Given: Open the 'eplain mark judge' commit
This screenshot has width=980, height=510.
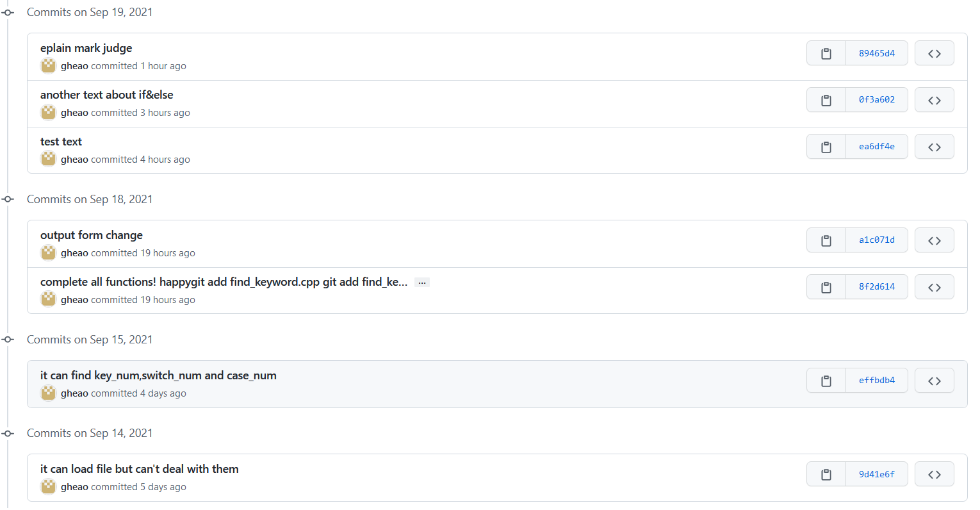Looking at the screenshot, I should 86,48.
